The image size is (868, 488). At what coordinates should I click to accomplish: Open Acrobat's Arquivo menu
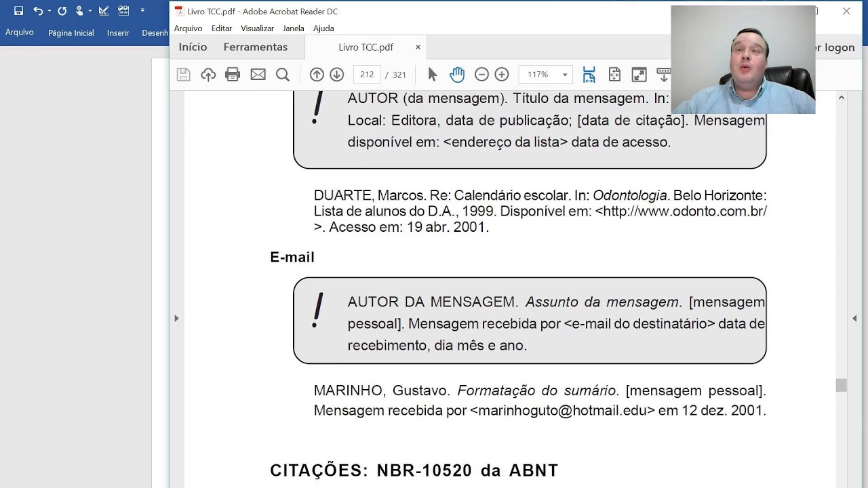(188, 28)
